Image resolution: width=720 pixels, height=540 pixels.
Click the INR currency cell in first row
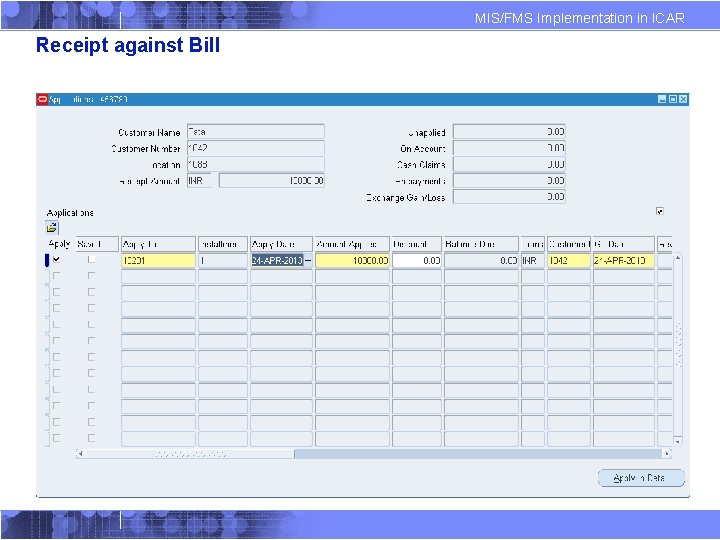pos(533,261)
